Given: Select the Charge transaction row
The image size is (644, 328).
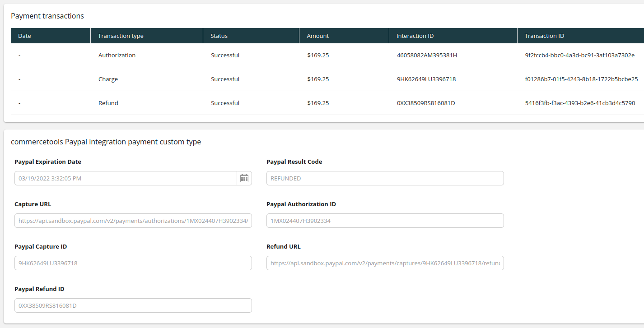Looking at the screenshot, I should [x=108, y=79].
